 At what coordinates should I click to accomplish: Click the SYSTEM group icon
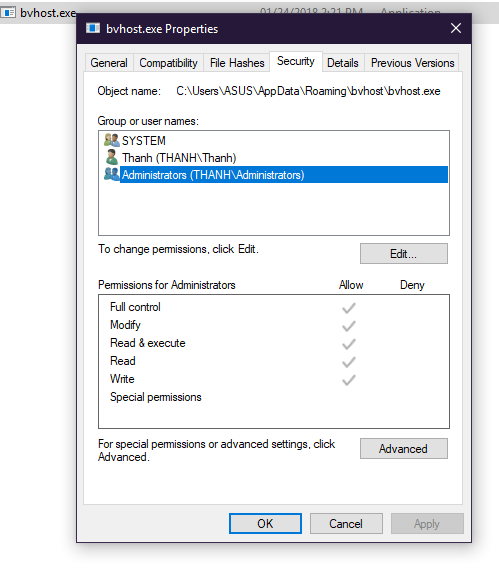(111, 140)
